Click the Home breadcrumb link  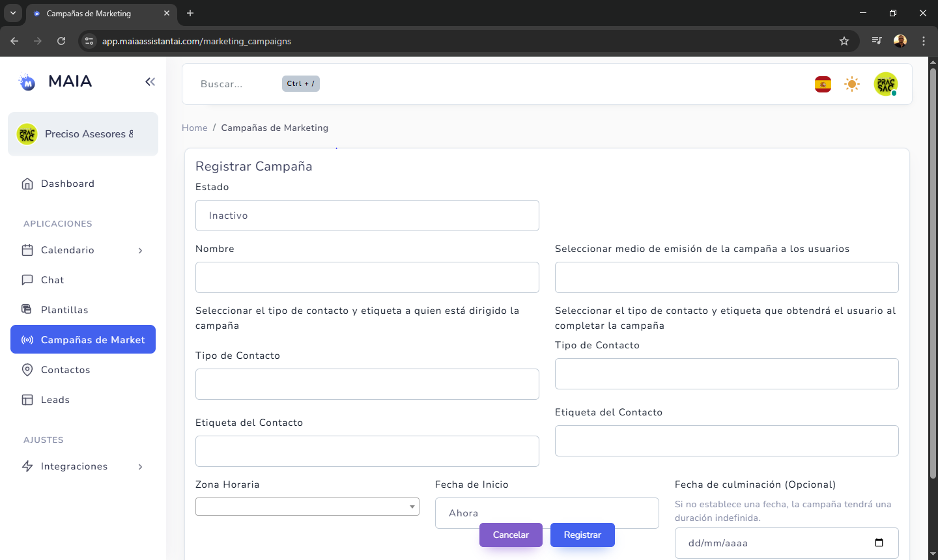194,128
